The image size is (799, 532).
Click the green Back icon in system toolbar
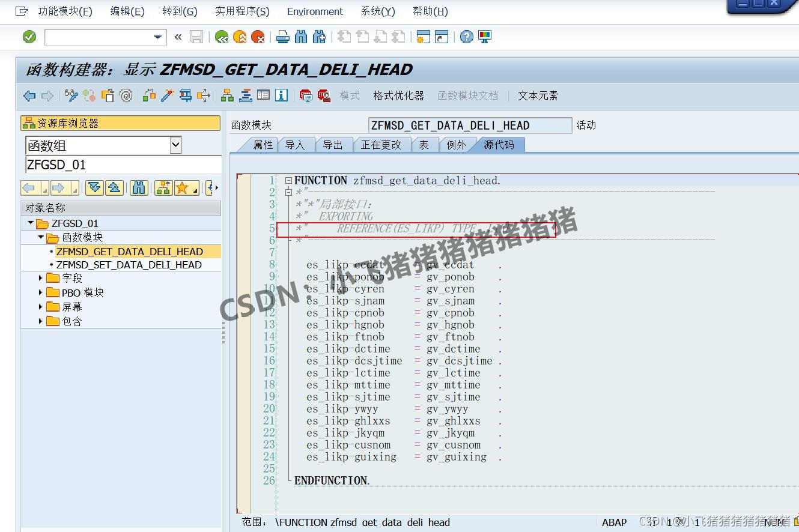(x=222, y=37)
